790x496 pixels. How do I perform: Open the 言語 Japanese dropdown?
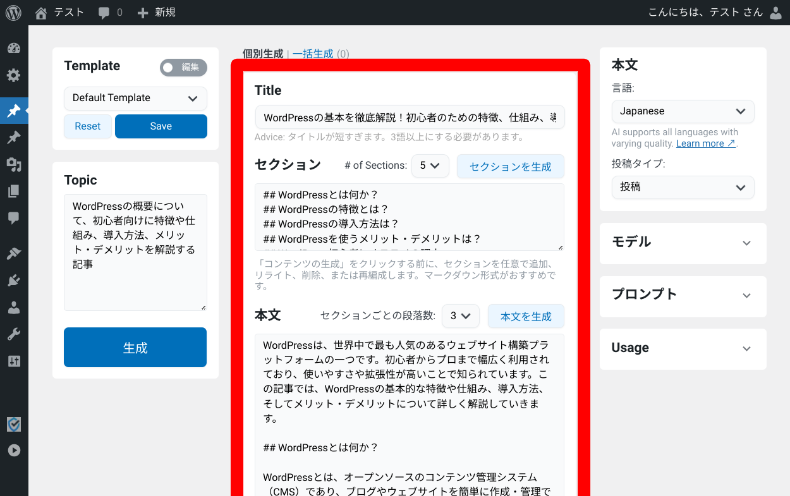(x=683, y=111)
